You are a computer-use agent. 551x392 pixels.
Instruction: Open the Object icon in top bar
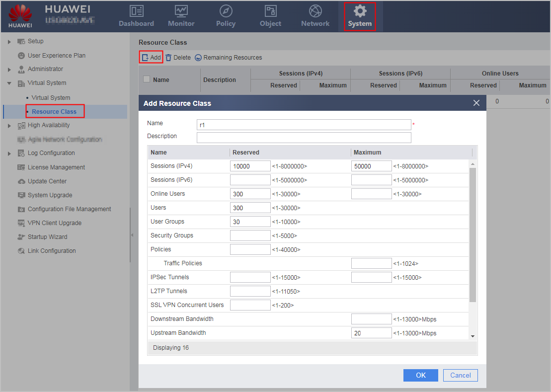[x=271, y=11]
